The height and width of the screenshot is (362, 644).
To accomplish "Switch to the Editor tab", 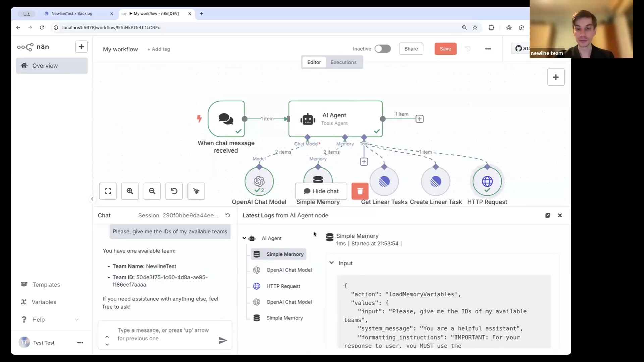I will tap(314, 62).
